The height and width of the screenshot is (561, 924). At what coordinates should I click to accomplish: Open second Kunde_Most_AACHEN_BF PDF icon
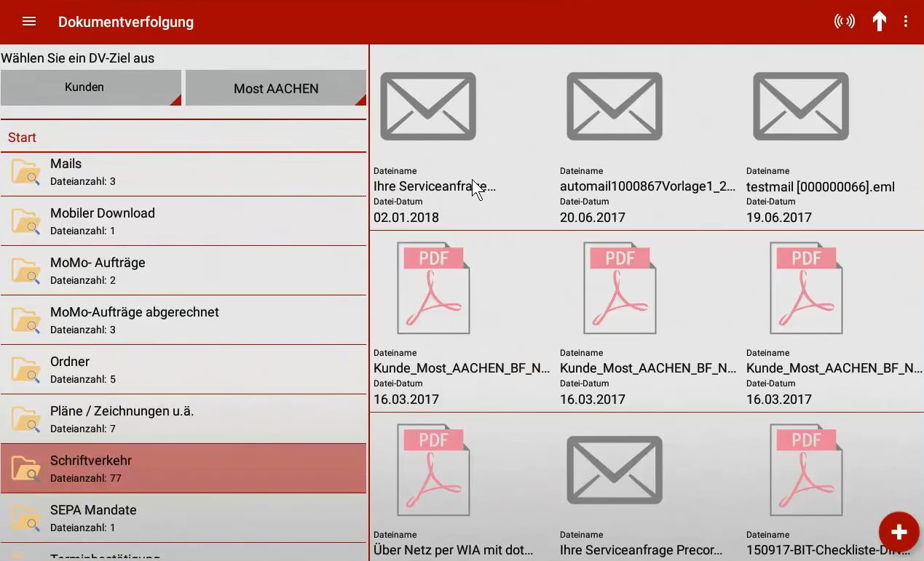point(620,288)
